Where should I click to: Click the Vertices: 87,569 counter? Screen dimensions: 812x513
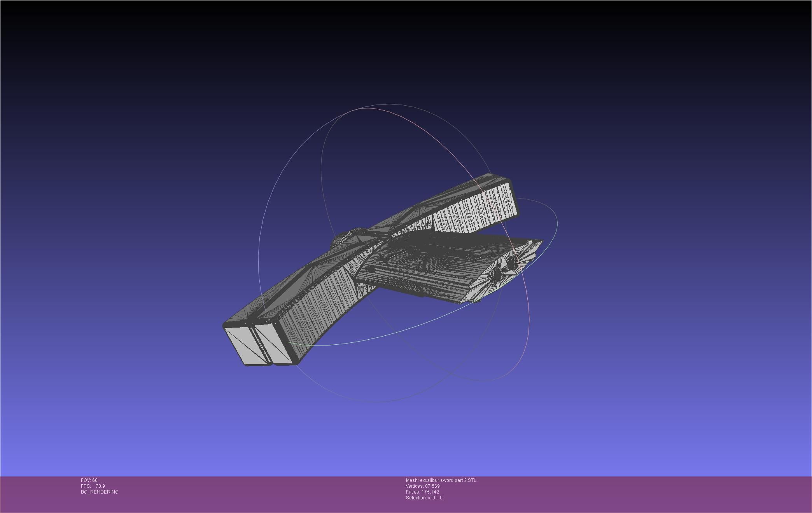422,486
